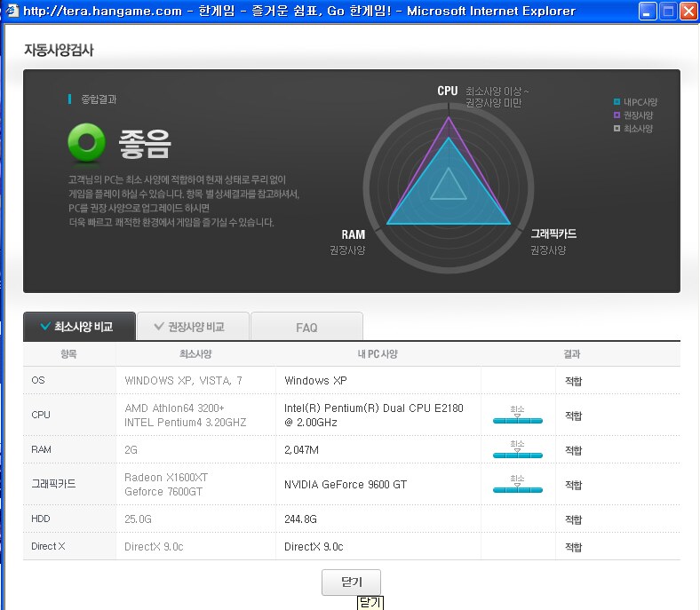Image resolution: width=700 pixels, height=610 pixels.
Task: Click the RAM row performance gauge
Action: (x=517, y=449)
